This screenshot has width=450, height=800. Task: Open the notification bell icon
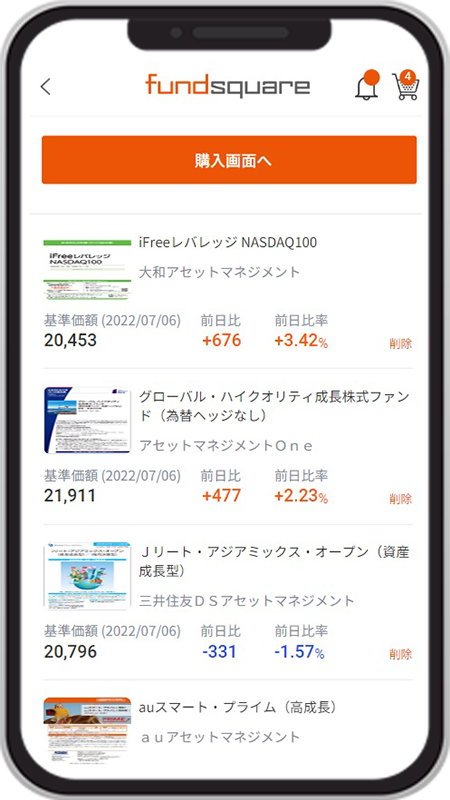367,85
